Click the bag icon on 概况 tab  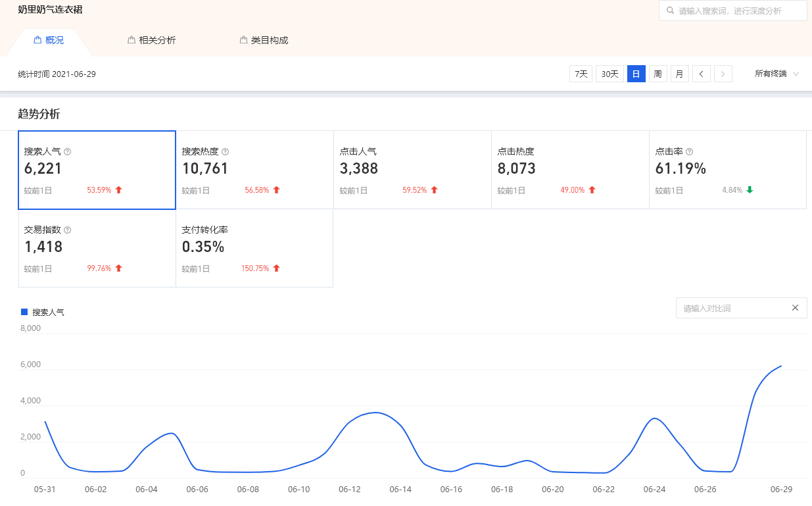(x=37, y=40)
